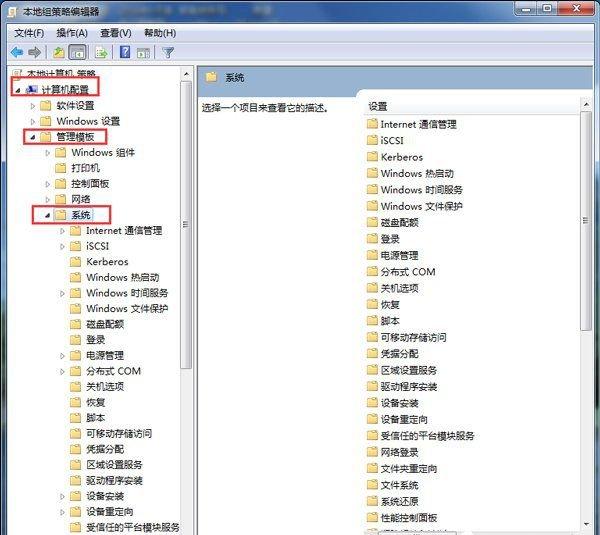Open the 帮助(H) menu
Screen dimensions: 600x535
[x=160, y=33]
